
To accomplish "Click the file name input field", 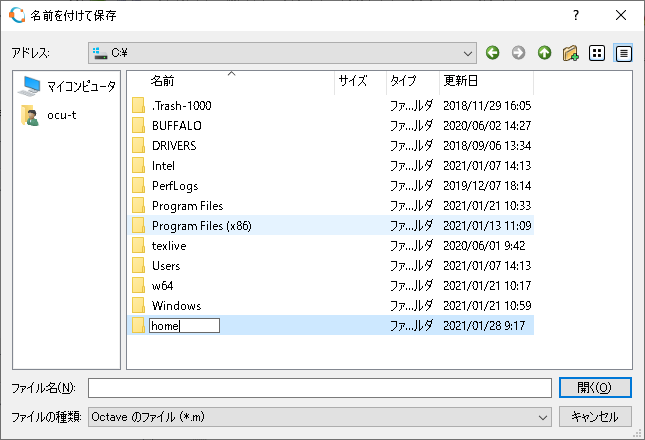I will coord(319,387).
